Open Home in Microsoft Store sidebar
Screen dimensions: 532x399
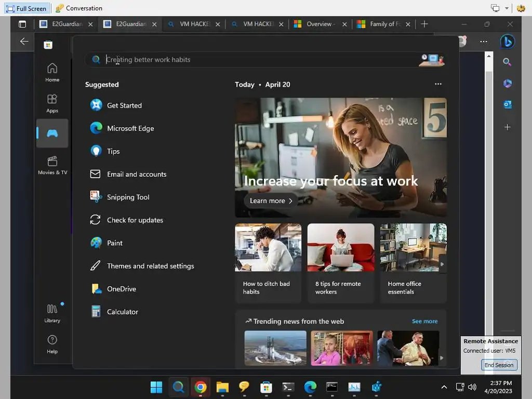click(52, 73)
